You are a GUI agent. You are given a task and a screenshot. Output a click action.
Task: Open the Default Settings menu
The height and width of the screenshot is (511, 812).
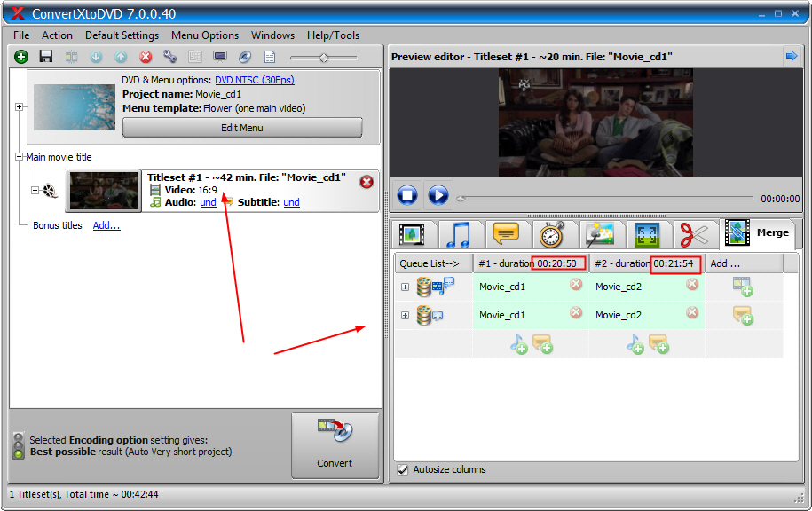point(122,35)
